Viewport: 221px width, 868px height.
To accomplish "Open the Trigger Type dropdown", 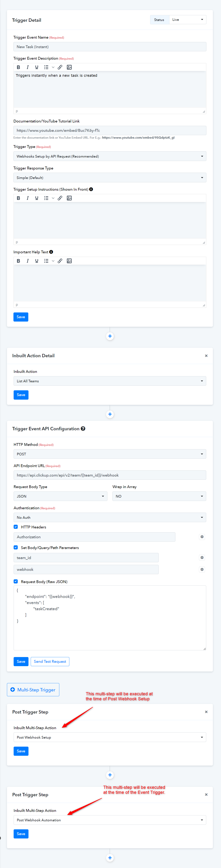I will (110, 156).
